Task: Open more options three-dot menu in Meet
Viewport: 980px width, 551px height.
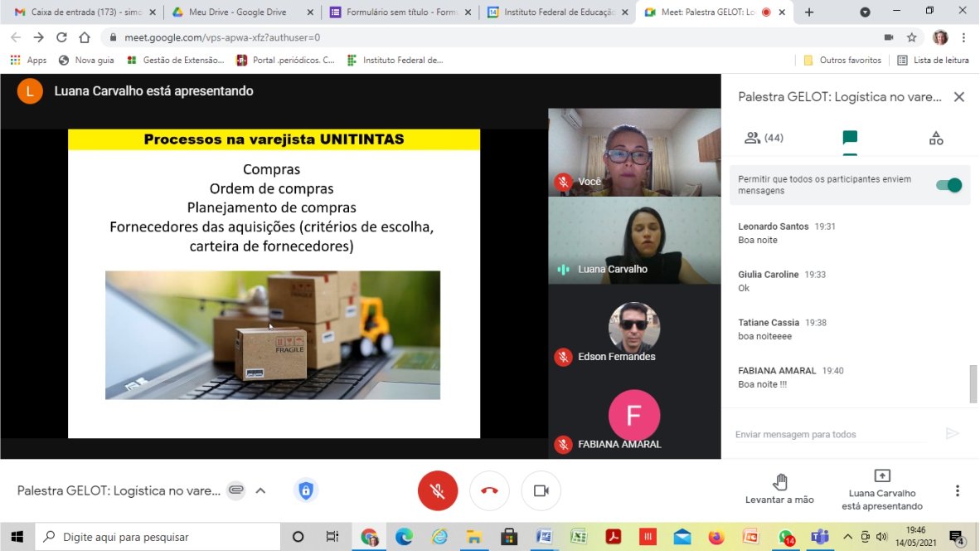Action: pyautogui.click(x=958, y=490)
